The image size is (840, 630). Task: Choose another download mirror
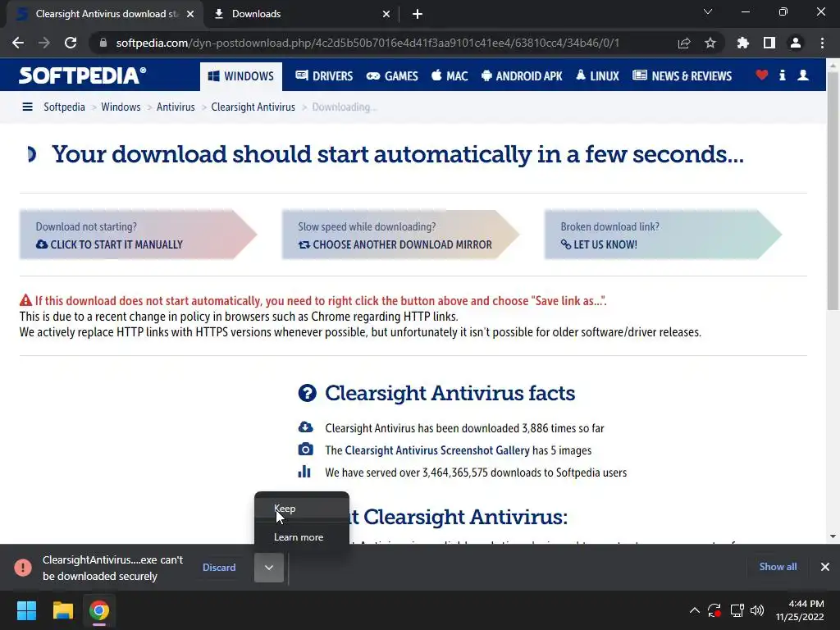(400, 235)
